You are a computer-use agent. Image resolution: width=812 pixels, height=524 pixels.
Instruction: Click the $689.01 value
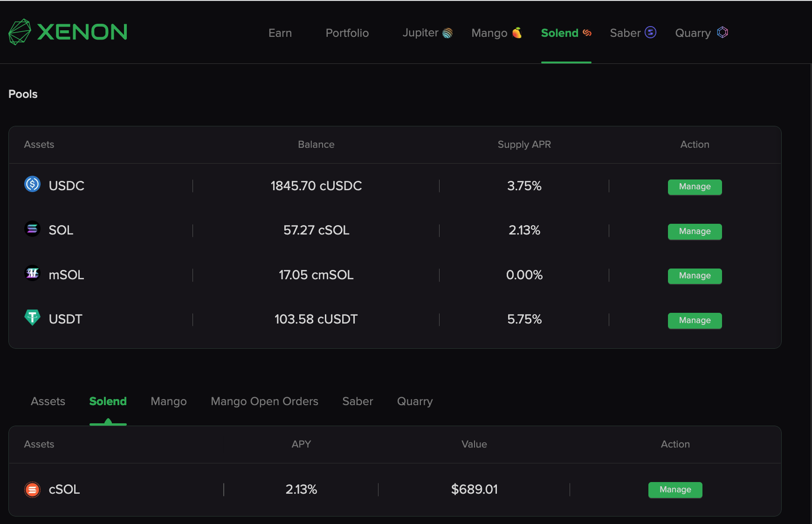474,490
